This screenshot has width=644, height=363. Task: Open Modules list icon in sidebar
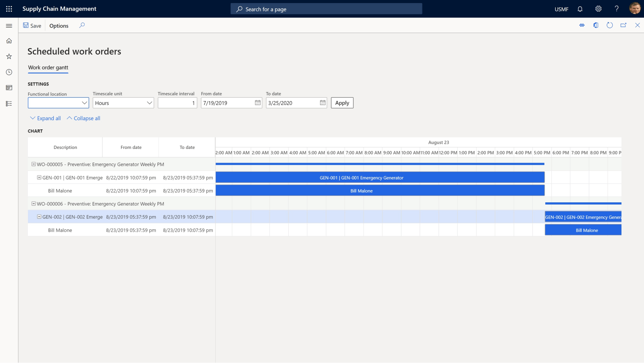(9, 103)
